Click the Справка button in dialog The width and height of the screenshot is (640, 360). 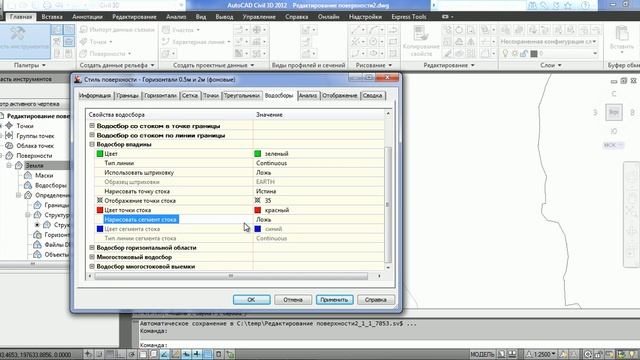(x=376, y=300)
